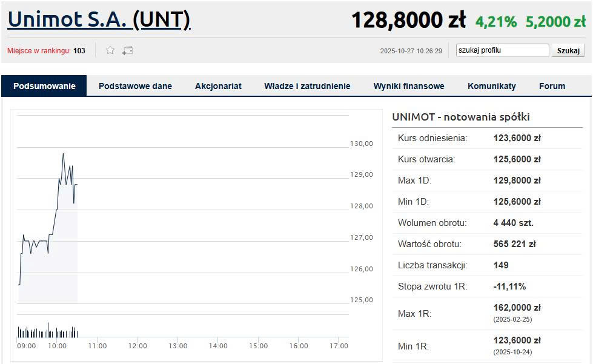
Task: Switch to the Komunikaty tab
Action: pyautogui.click(x=491, y=86)
